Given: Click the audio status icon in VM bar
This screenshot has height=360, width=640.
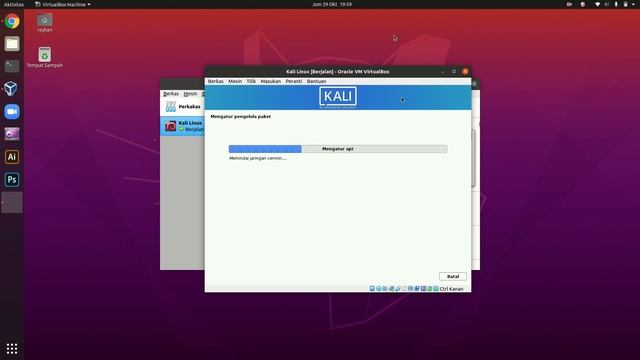Looking at the screenshot, I should 385,289.
